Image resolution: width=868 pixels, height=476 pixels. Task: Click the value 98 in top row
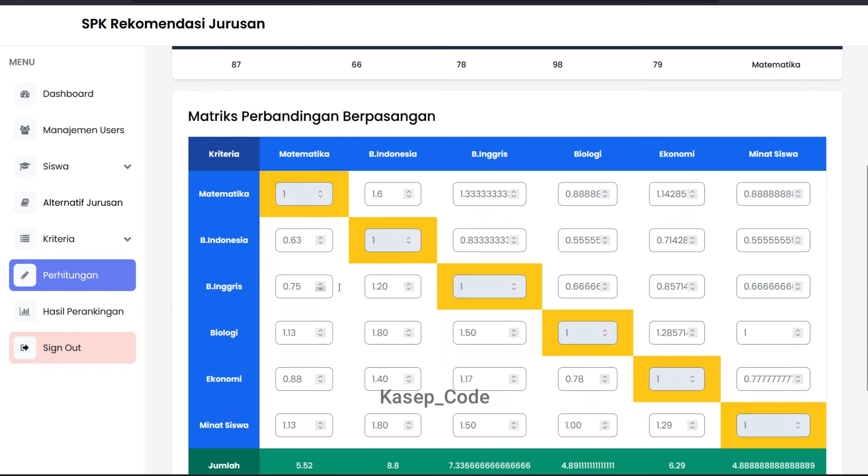click(557, 65)
